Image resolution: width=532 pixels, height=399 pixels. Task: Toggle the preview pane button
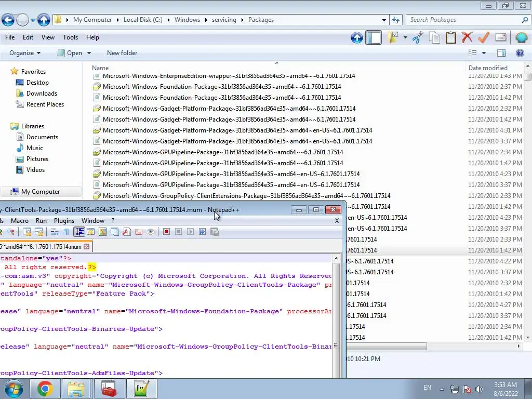point(501,53)
